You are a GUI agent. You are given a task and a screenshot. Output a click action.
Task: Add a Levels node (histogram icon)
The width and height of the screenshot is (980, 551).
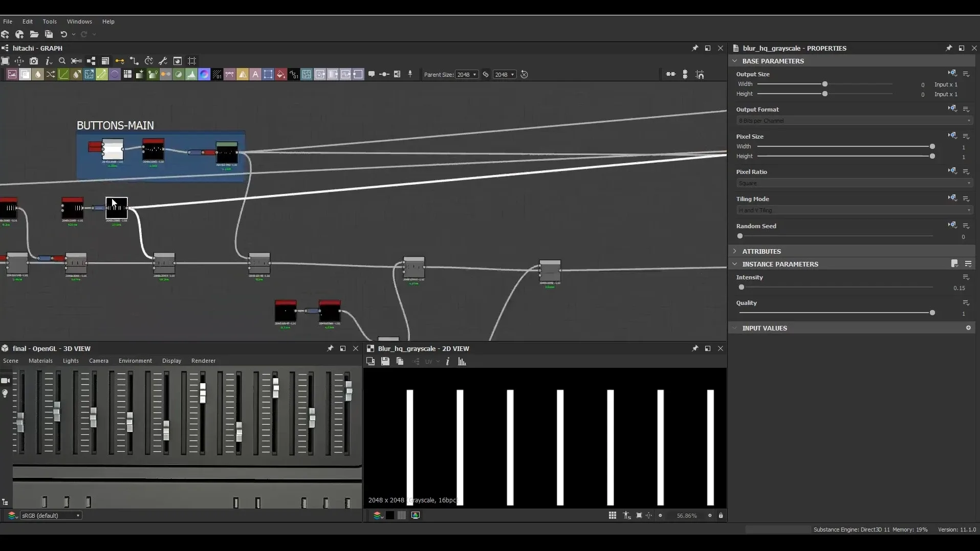191,75
